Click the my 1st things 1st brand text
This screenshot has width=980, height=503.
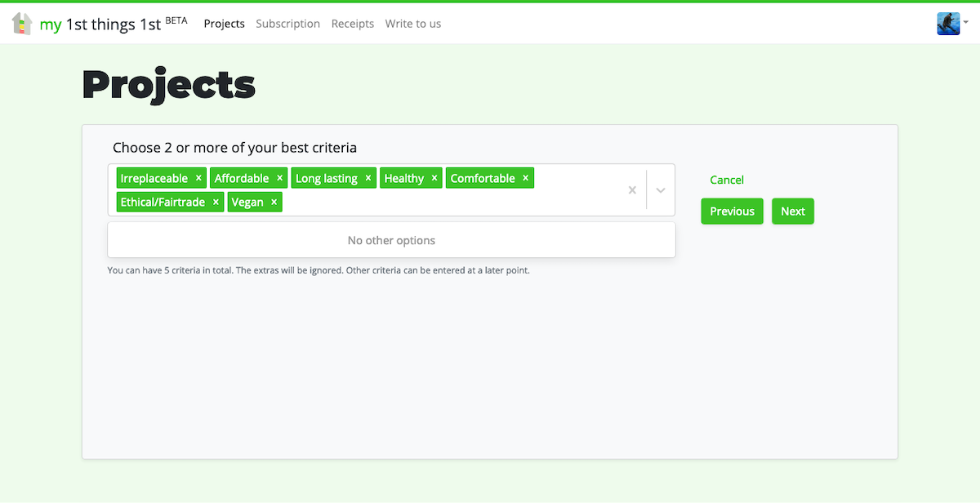(x=113, y=24)
